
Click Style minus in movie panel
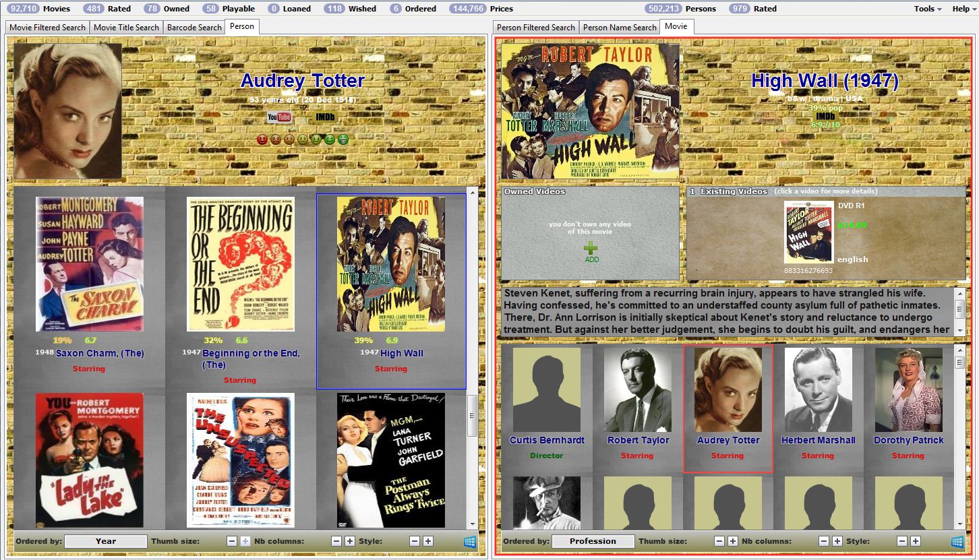(902, 541)
